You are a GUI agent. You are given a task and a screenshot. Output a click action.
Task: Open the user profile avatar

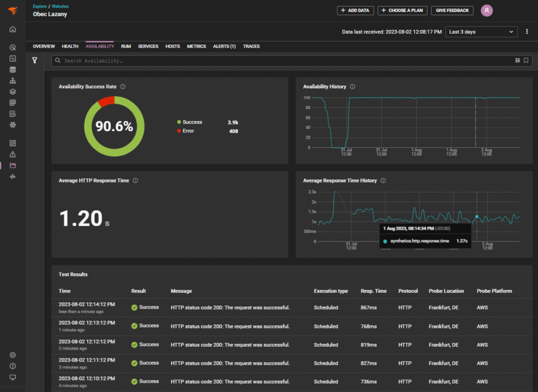(x=487, y=10)
